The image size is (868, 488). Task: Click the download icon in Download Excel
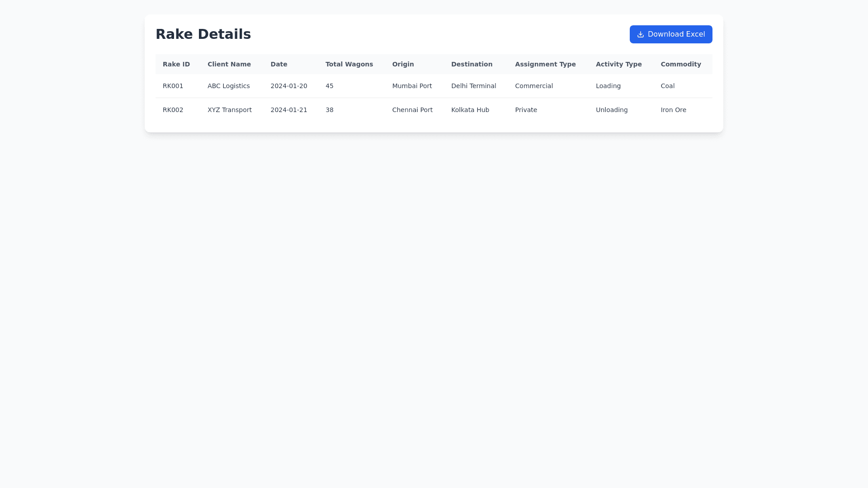point(640,34)
